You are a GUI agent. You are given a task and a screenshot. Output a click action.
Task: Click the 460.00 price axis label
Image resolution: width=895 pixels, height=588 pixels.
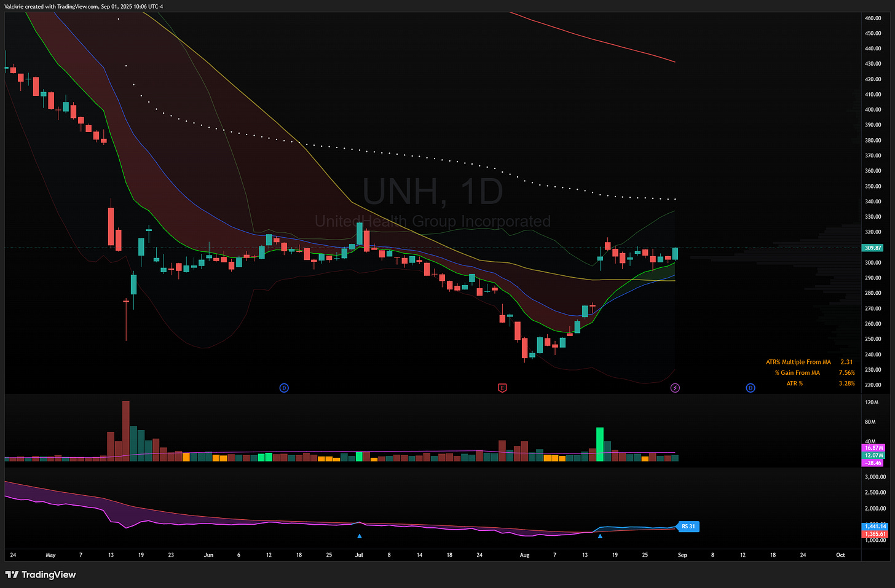[873, 18]
